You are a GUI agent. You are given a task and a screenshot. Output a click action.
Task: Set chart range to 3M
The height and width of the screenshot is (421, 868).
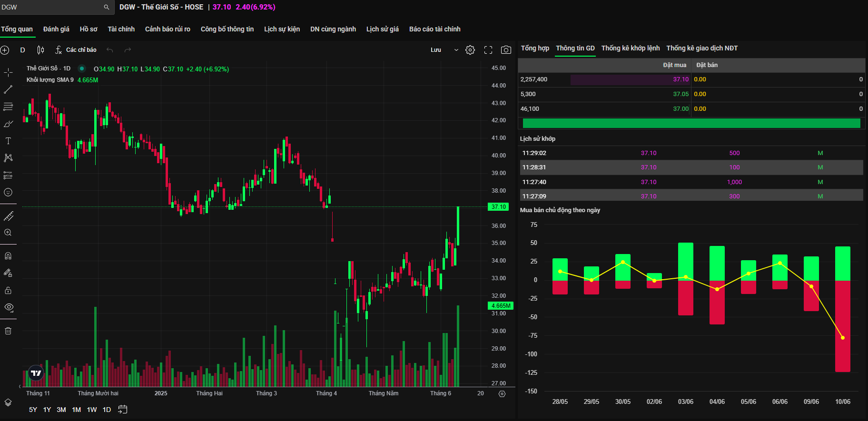pyautogui.click(x=61, y=410)
